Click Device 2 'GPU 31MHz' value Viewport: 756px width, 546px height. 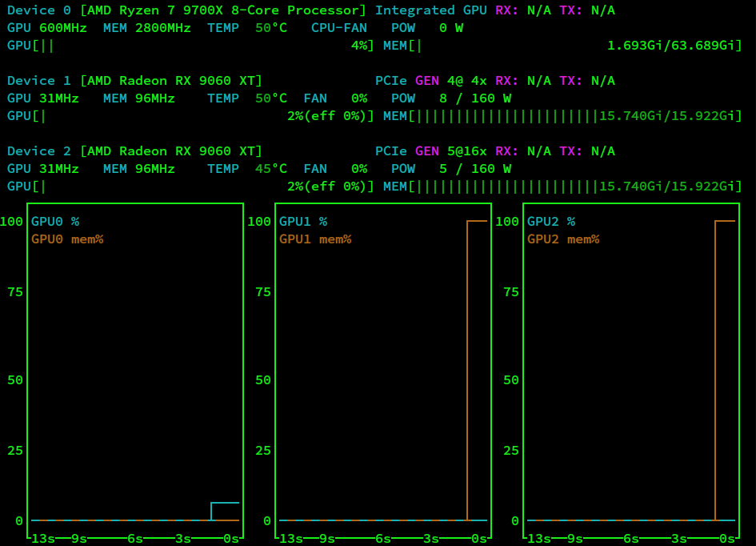click(x=43, y=169)
